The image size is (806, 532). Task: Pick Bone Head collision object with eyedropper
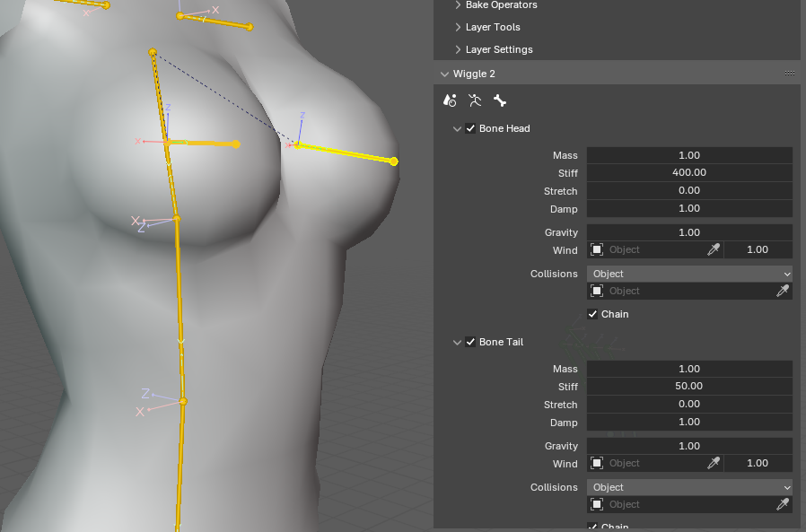coord(783,291)
